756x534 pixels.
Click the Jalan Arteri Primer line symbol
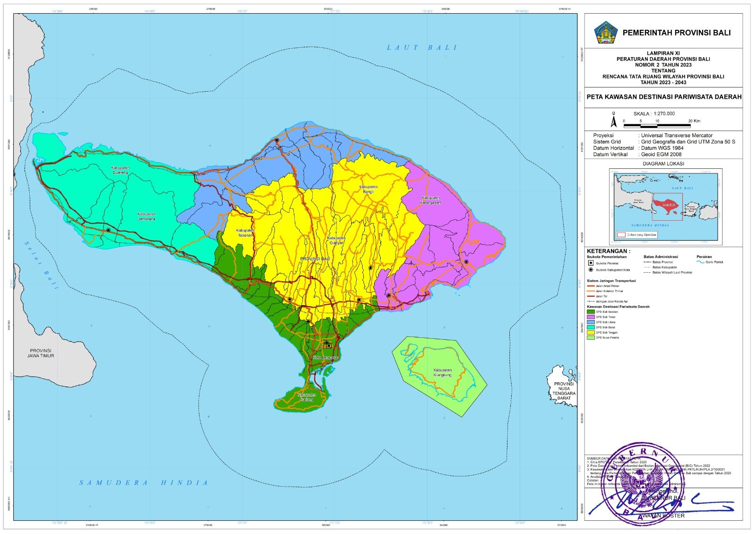[x=591, y=286]
